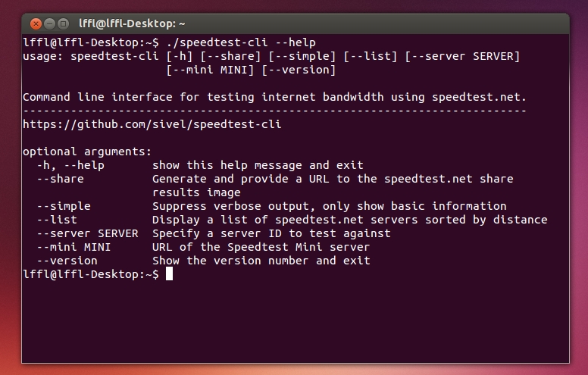This screenshot has width=588, height=375.
Task: Click the lffl@lffl-Desktop window title
Action: coord(132,23)
